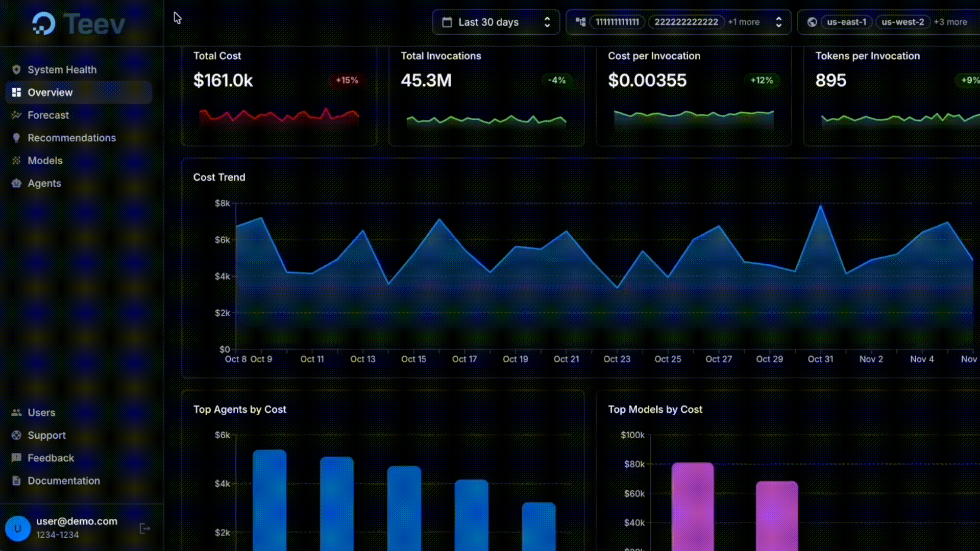
Task: Toggle the us-east-1 region chip
Action: point(846,22)
